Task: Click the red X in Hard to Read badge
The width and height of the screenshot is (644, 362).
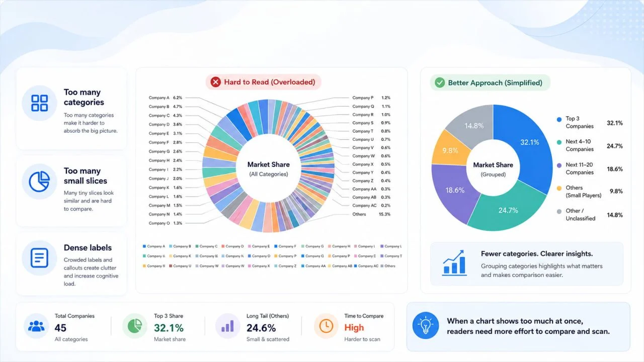Action: tap(216, 82)
